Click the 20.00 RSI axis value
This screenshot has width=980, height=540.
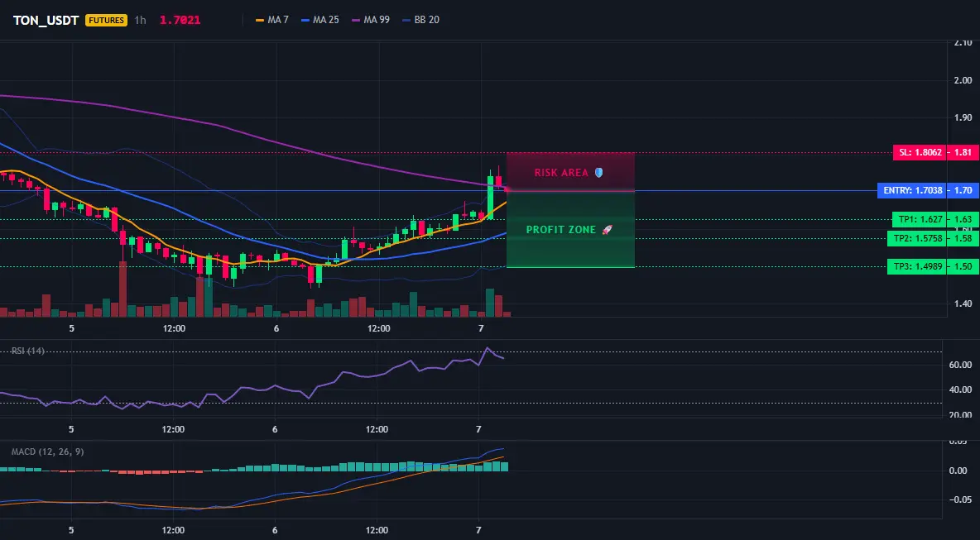coord(961,414)
